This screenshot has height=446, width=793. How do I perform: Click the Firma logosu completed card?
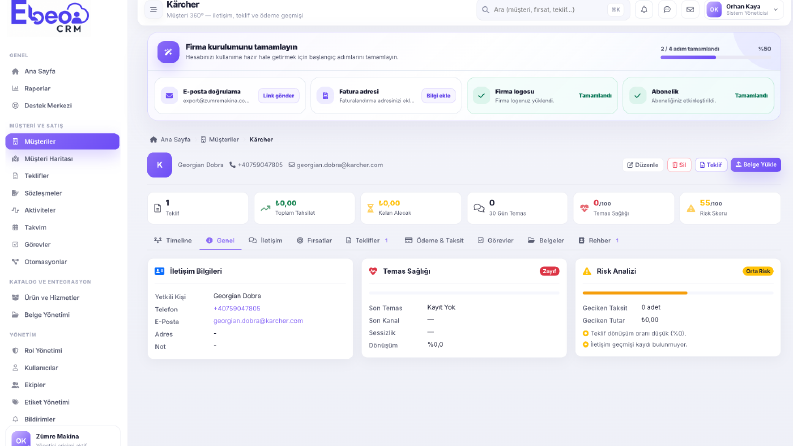point(542,96)
